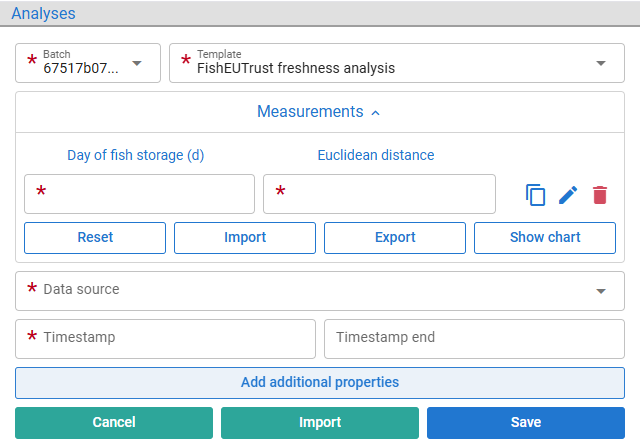
Task: Focus the Timestamp end field
Action: click(x=474, y=339)
